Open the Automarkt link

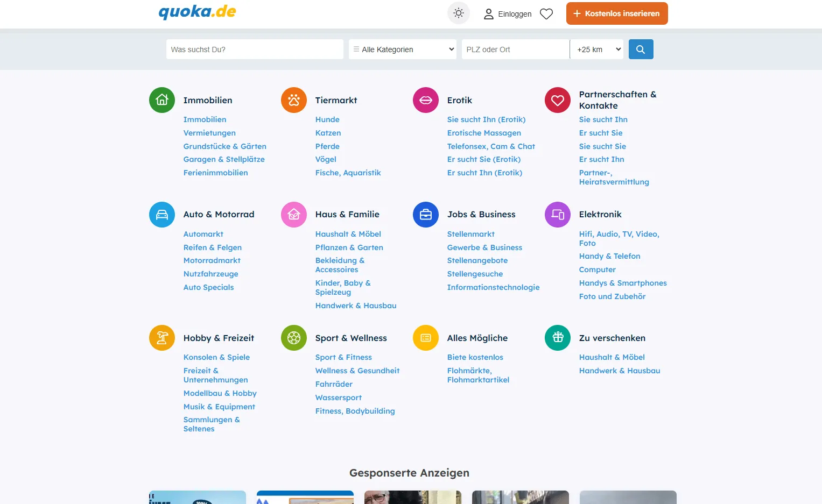203,234
